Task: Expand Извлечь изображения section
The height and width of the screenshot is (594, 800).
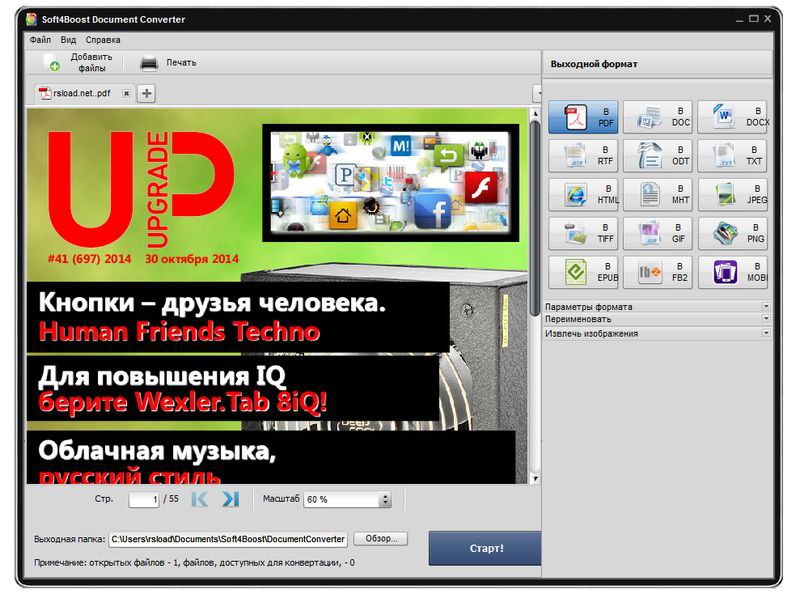Action: pos(657,333)
